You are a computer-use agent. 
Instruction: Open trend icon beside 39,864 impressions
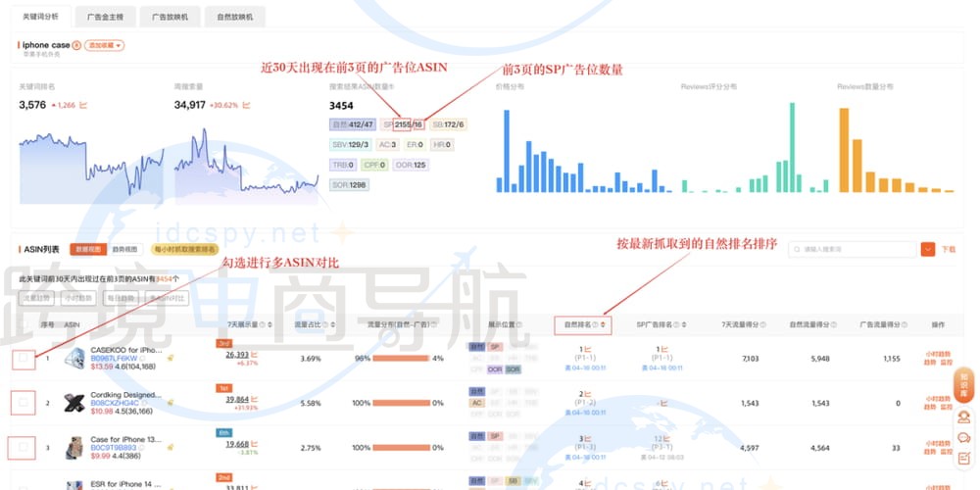[x=254, y=400]
